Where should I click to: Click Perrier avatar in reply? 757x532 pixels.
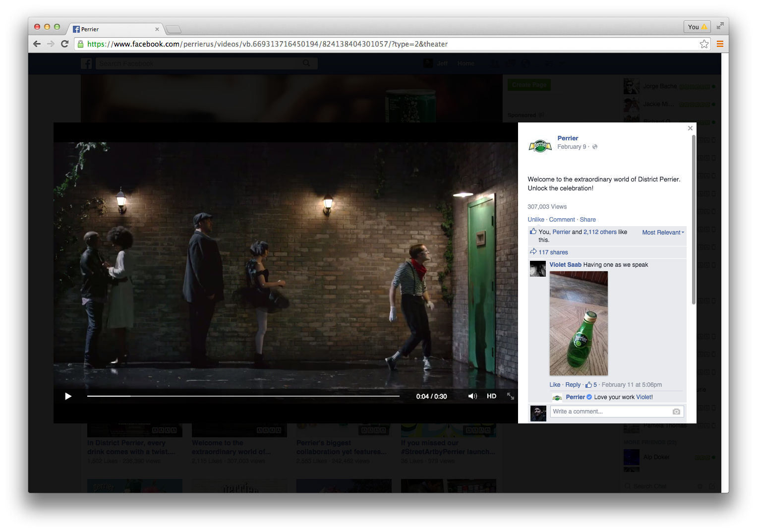557,398
